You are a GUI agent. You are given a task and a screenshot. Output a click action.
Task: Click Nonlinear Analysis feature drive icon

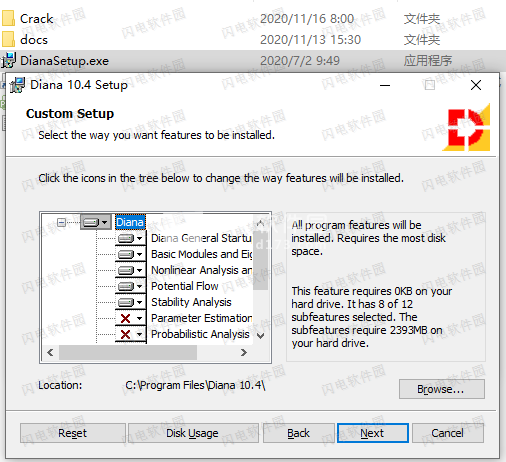tap(130, 270)
